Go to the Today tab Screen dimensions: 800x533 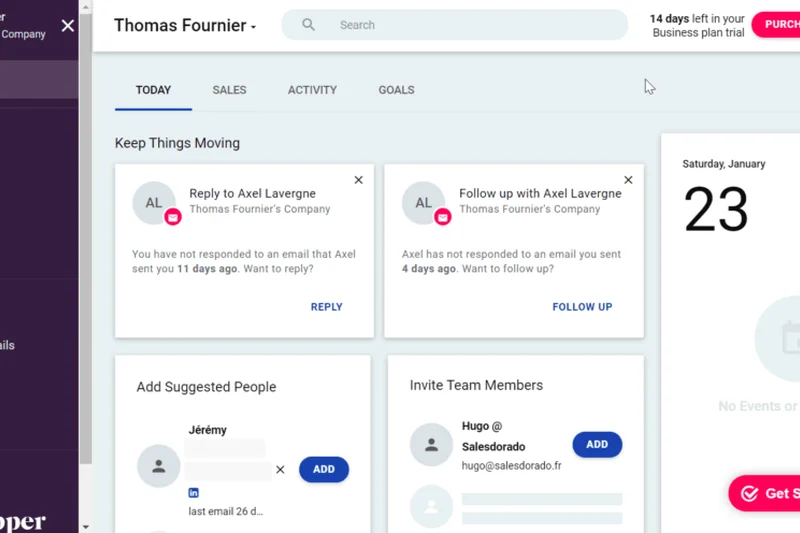pyautogui.click(x=153, y=90)
